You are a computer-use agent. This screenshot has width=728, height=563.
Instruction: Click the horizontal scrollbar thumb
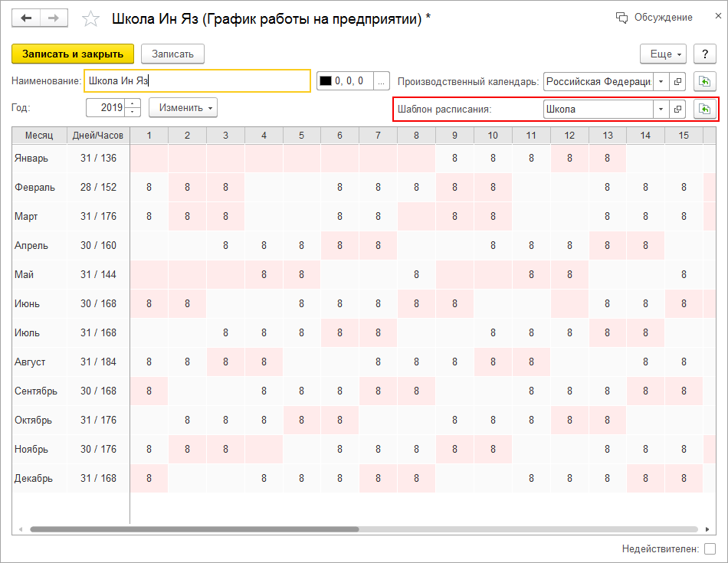[194, 529]
